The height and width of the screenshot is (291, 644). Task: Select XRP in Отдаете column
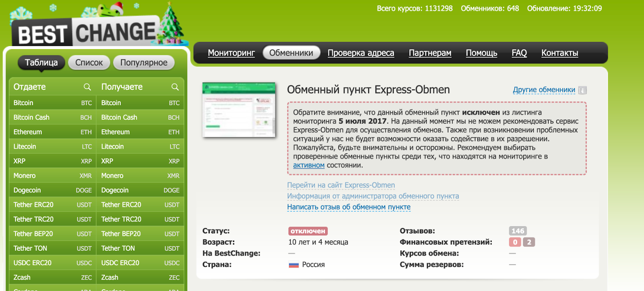point(52,161)
